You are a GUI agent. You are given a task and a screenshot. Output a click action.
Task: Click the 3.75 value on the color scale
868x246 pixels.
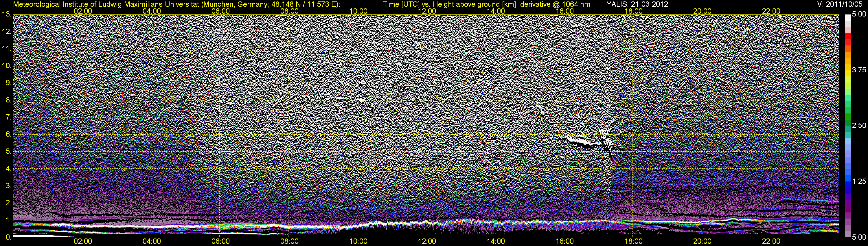click(x=859, y=70)
